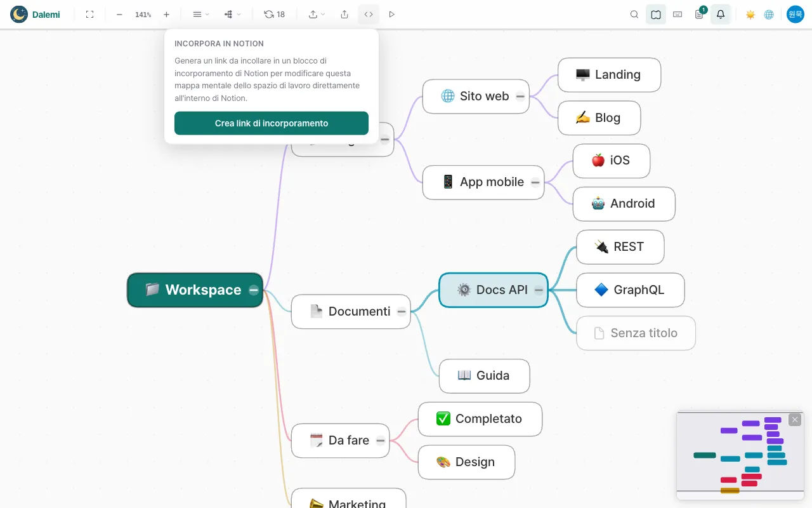Click Crea link di incorporamento button
812x508 pixels.
tap(272, 123)
